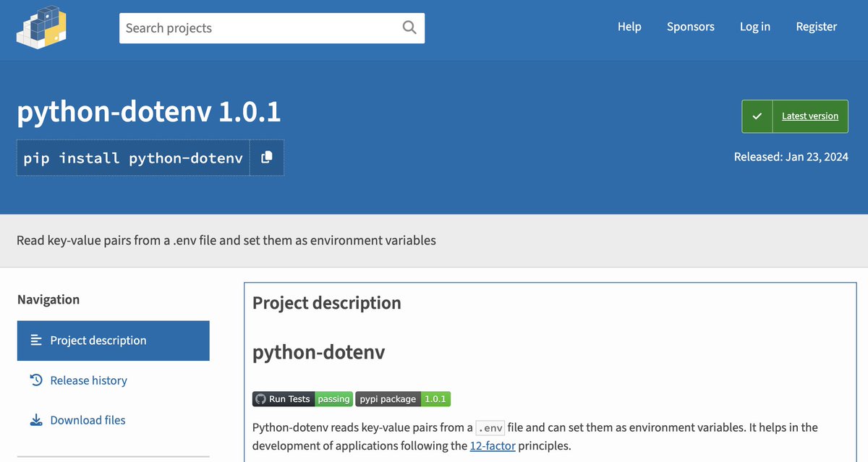Click the search magnifier icon

(409, 27)
